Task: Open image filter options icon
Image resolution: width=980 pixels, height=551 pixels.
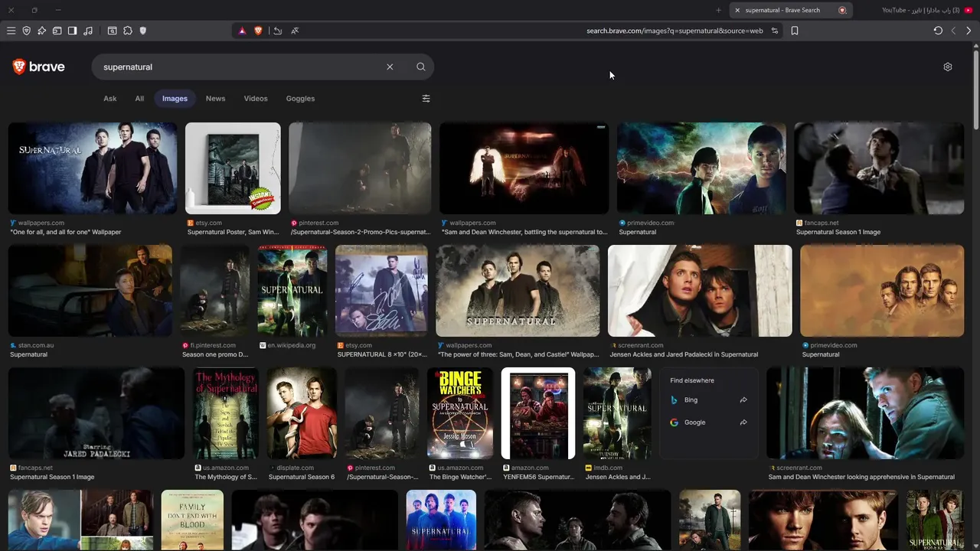Action: 426,98
